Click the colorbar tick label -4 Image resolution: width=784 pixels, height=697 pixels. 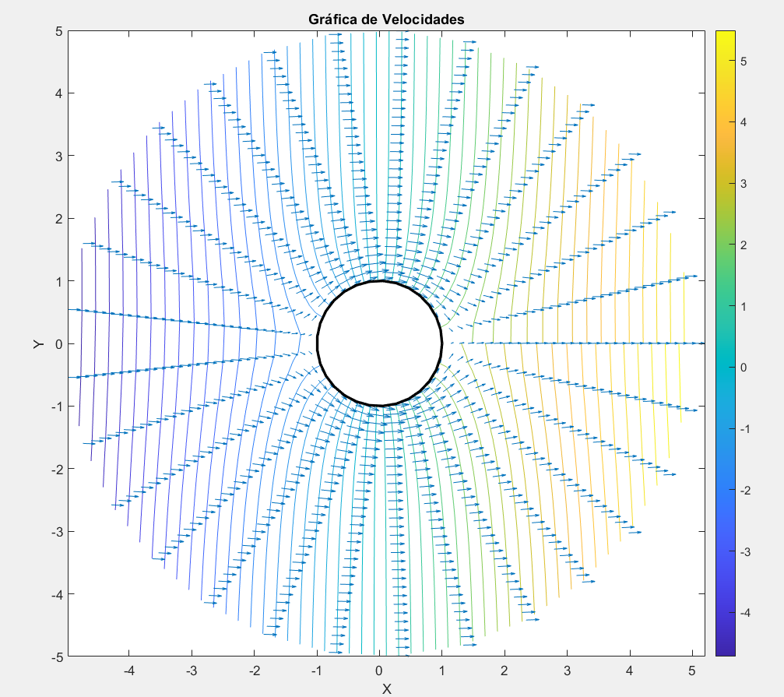(x=746, y=612)
